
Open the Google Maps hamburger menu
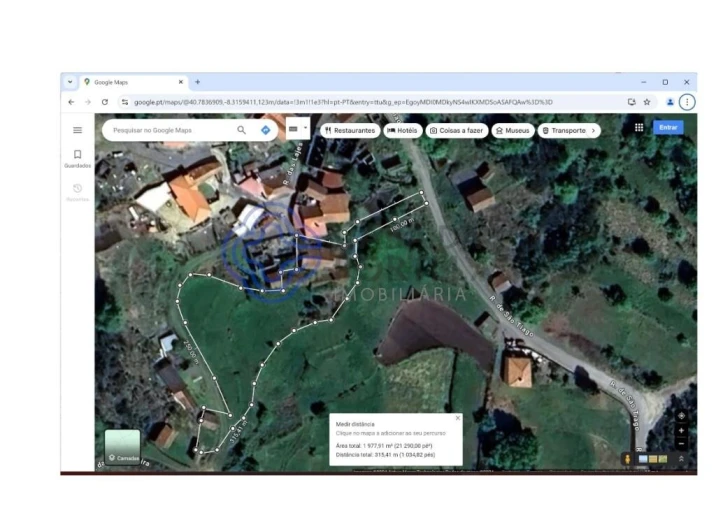77,130
